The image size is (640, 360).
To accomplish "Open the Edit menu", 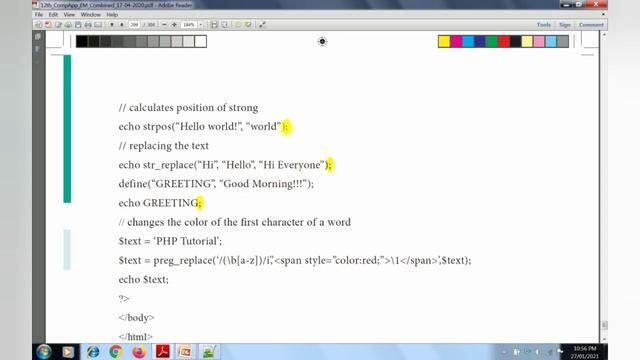I will (53, 15).
